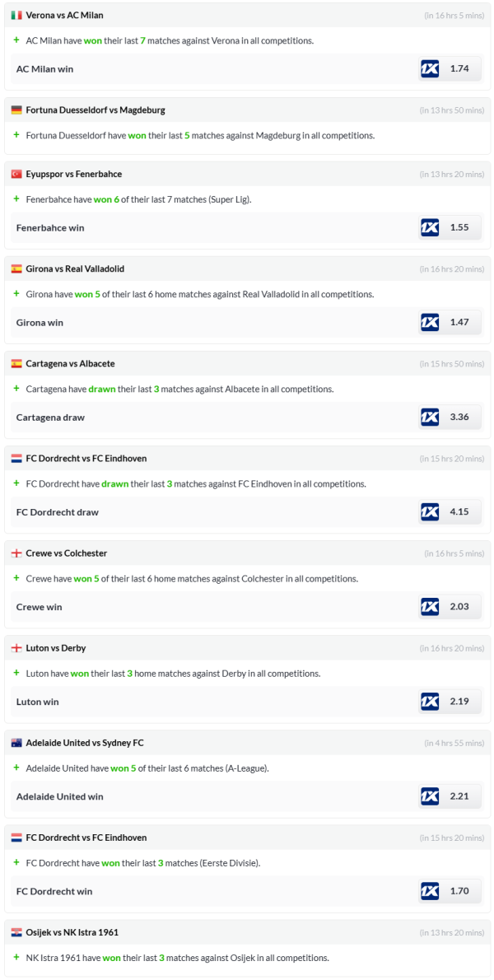
Task: Pick the 1.70 odds for FC Dordrecht win
Action: pos(459,891)
